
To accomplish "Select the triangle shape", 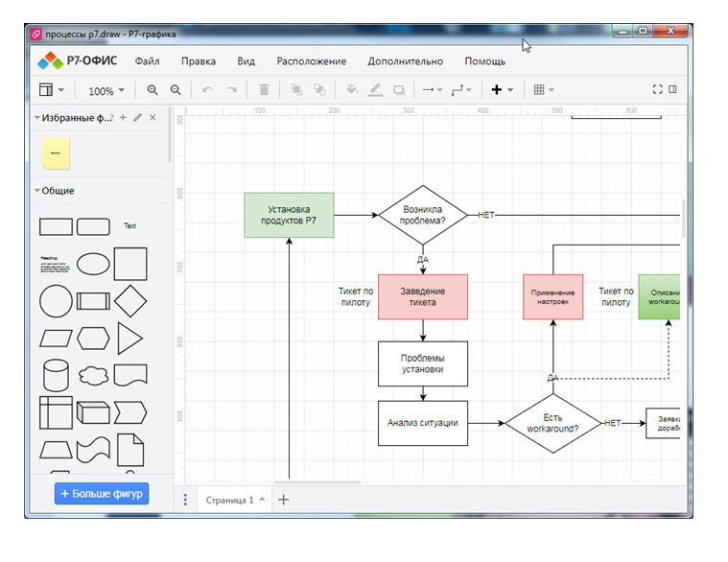I will (x=129, y=339).
